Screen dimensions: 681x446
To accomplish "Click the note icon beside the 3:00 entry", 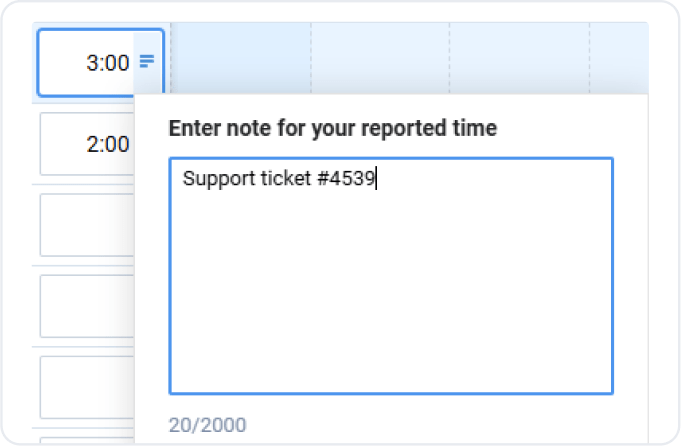I will point(147,62).
